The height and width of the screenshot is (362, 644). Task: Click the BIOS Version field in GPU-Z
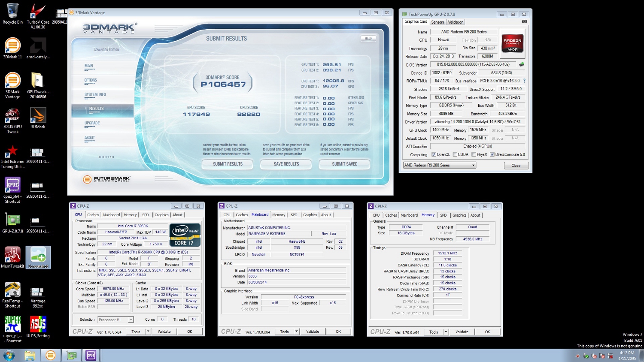tap(473, 64)
